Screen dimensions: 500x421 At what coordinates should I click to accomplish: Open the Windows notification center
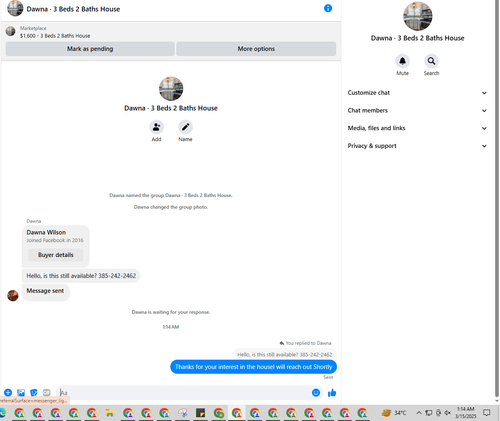click(x=487, y=413)
